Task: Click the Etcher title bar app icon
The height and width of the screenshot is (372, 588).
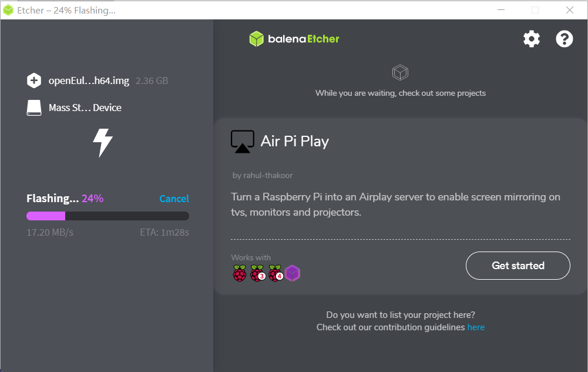Action: [x=8, y=10]
